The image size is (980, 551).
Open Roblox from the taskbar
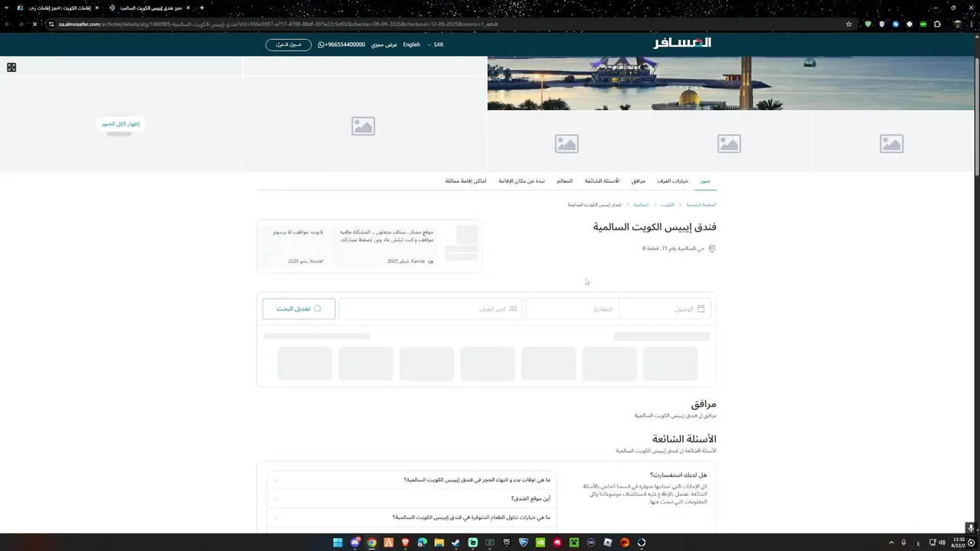click(607, 543)
